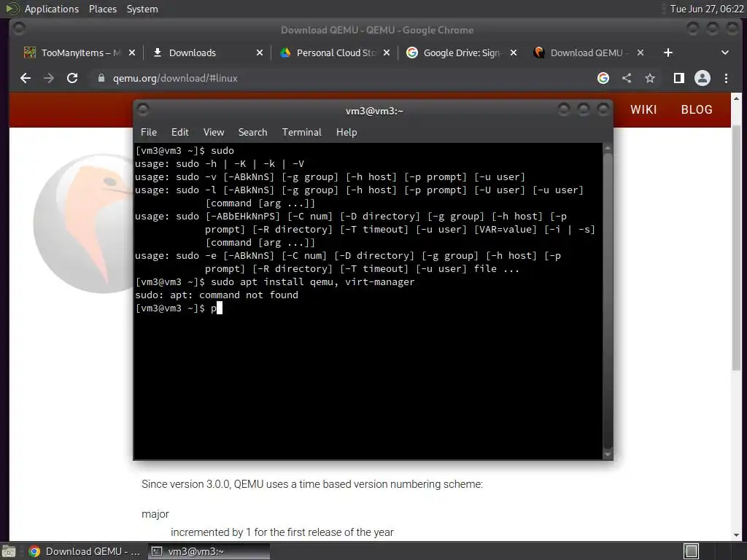Click 'sudo: apt: command not found' text
Screen dimensions: 747x560
217,295
